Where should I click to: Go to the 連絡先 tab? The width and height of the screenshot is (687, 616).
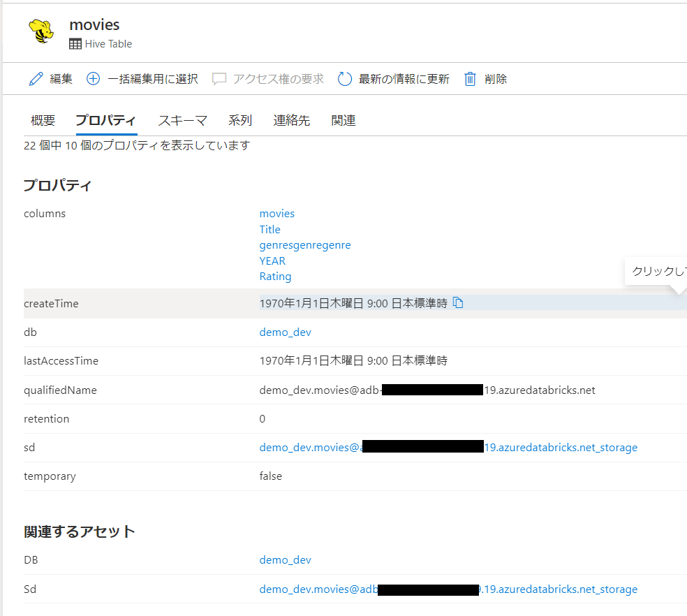(292, 120)
